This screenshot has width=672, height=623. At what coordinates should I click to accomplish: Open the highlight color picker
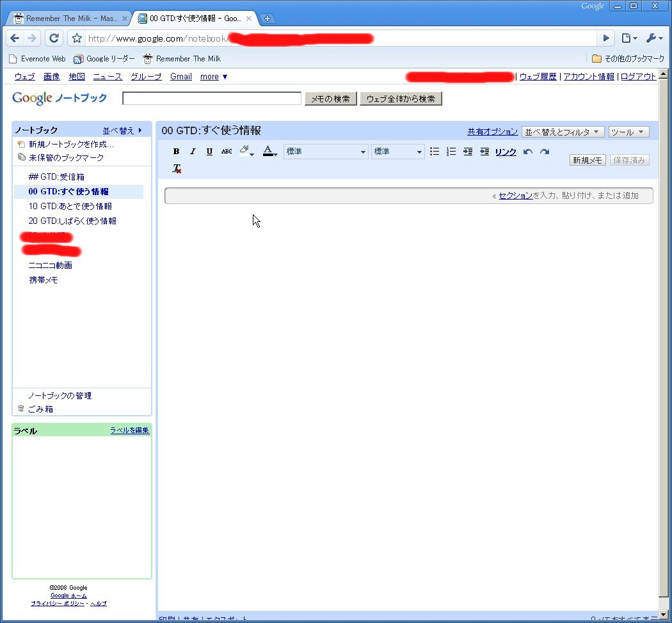pos(246,151)
